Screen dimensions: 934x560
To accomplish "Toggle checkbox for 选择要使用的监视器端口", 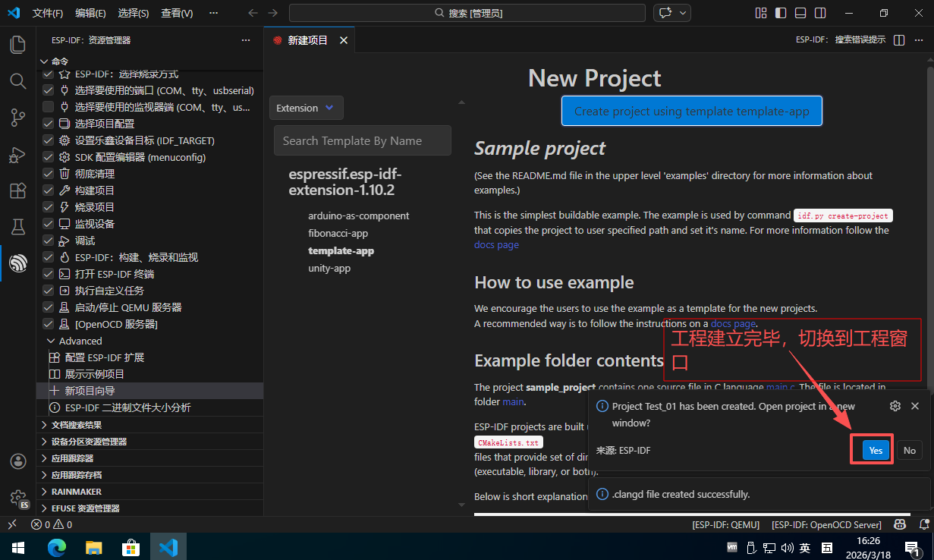I will [x=49, y=107].
